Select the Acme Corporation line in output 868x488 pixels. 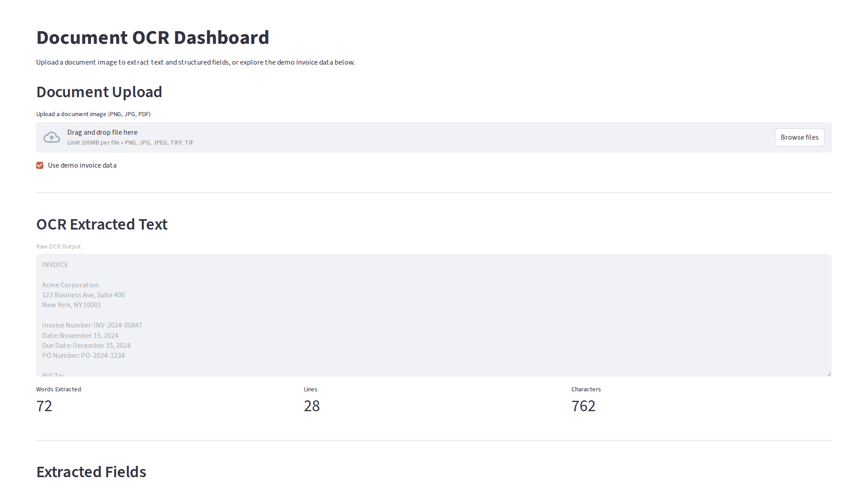(70, 285)
